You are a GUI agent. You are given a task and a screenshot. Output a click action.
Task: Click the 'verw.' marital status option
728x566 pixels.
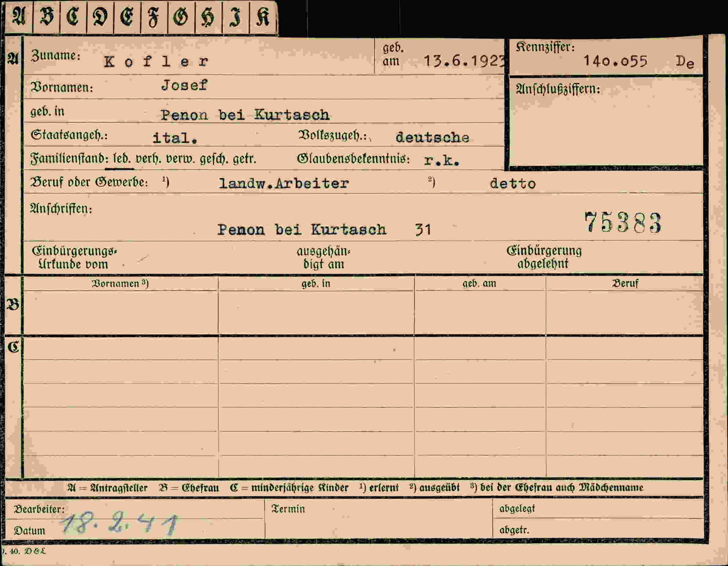180,159
